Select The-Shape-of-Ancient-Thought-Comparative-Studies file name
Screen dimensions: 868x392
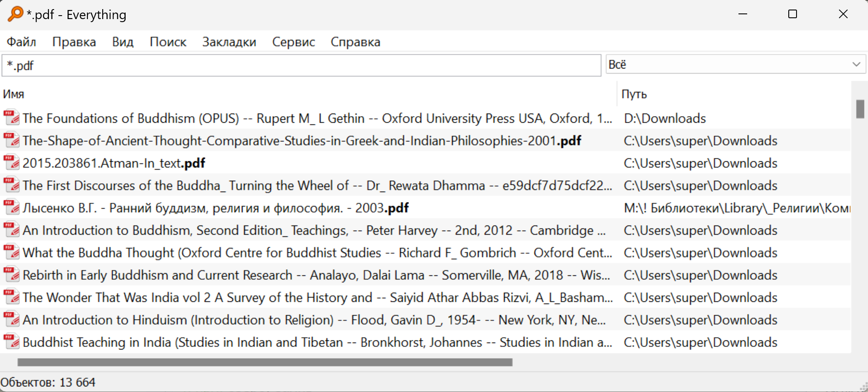tap(302, 141)
